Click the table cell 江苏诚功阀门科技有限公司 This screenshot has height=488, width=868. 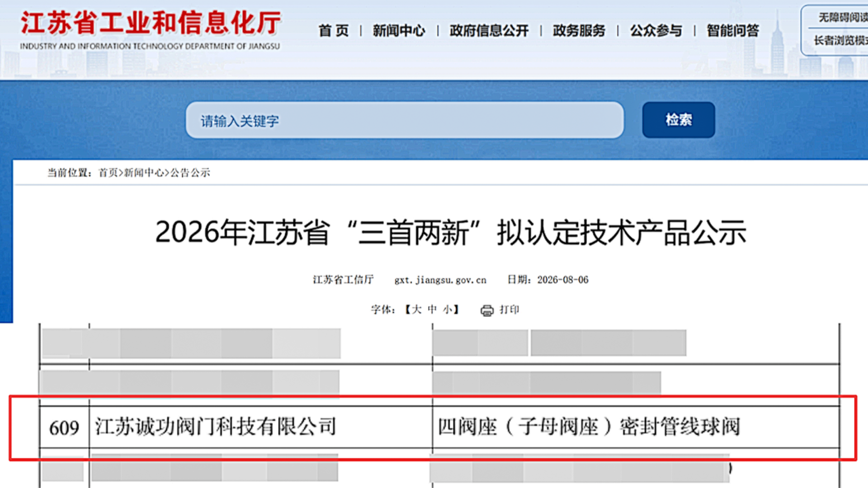260,427
